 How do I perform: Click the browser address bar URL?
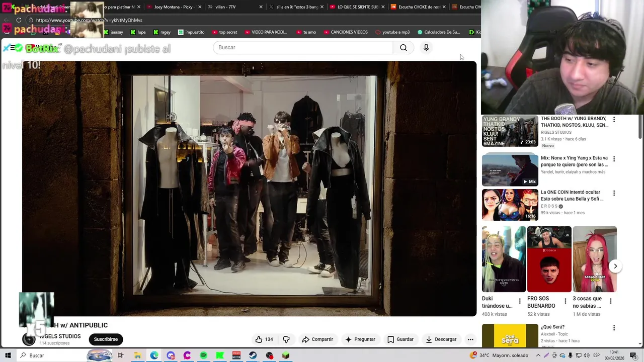pos(89,20)
